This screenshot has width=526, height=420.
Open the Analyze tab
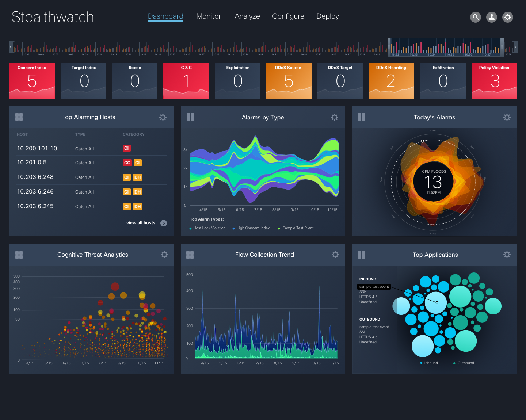pos(247,16)
